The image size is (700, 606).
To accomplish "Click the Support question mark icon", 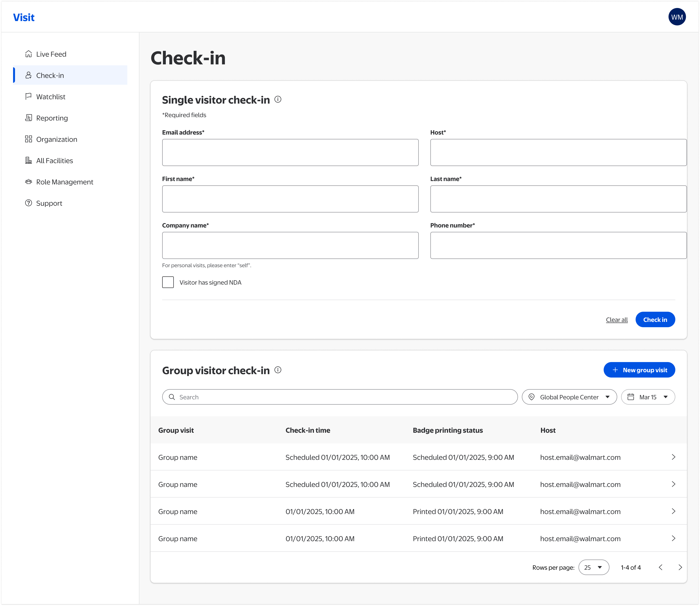I will pyautogui.click(x=28, y=203).
